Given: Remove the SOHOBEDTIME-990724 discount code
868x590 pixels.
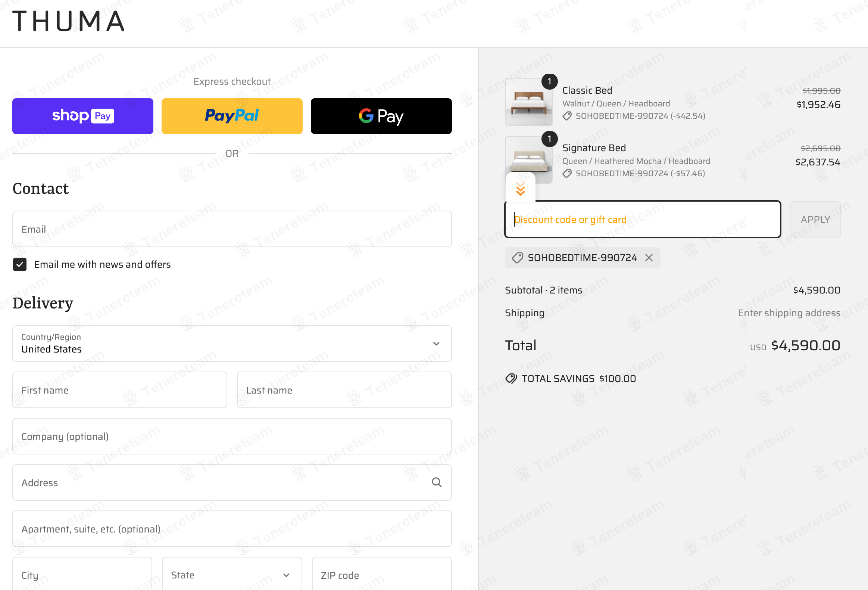Looking at the screenshot, I should 649,258.
